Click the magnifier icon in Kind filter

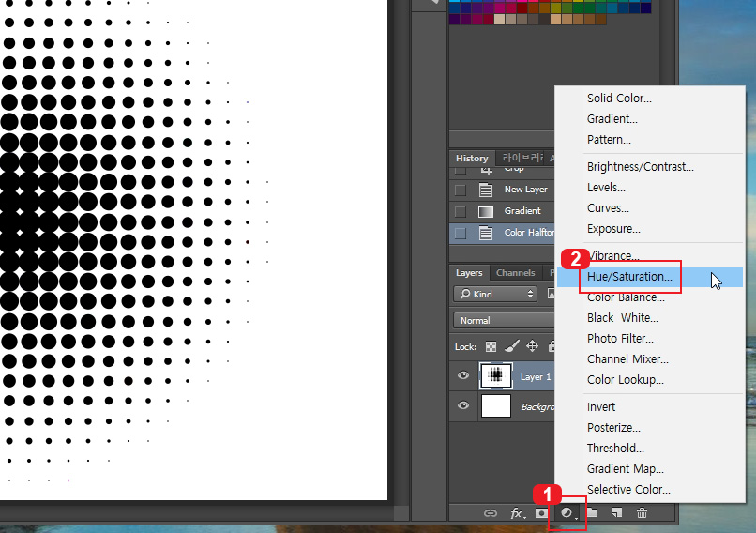[x=465, y=294]
